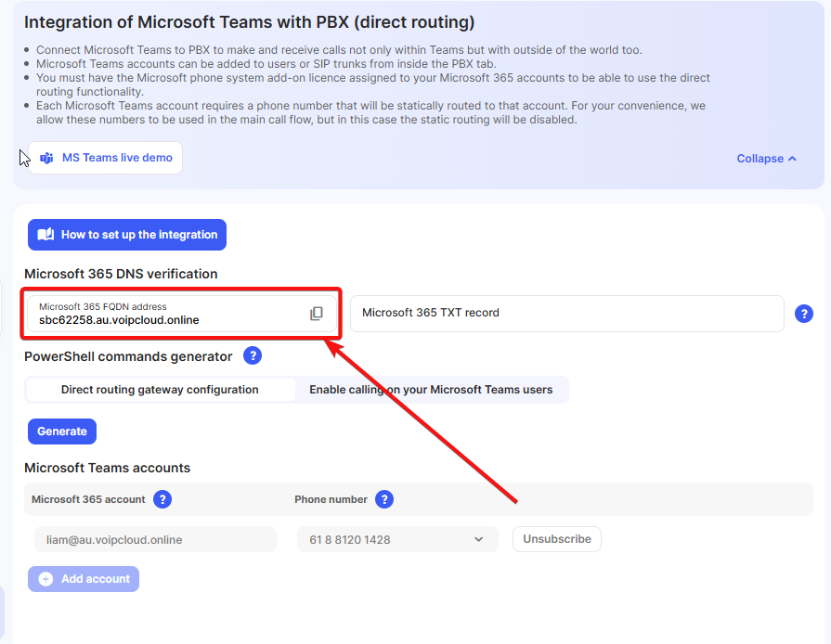831x644 pixels.
Task: Show help for Phone number column
Action: [384, 499]
